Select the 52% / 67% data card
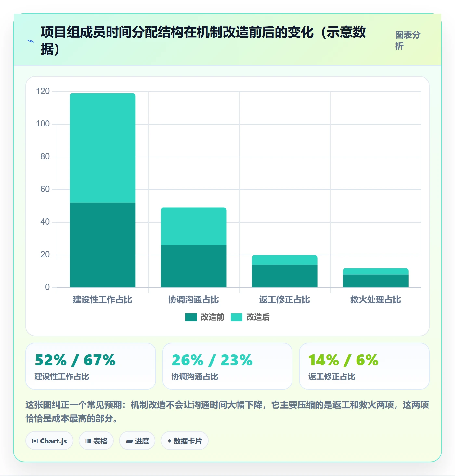 [x=91, y=366]
